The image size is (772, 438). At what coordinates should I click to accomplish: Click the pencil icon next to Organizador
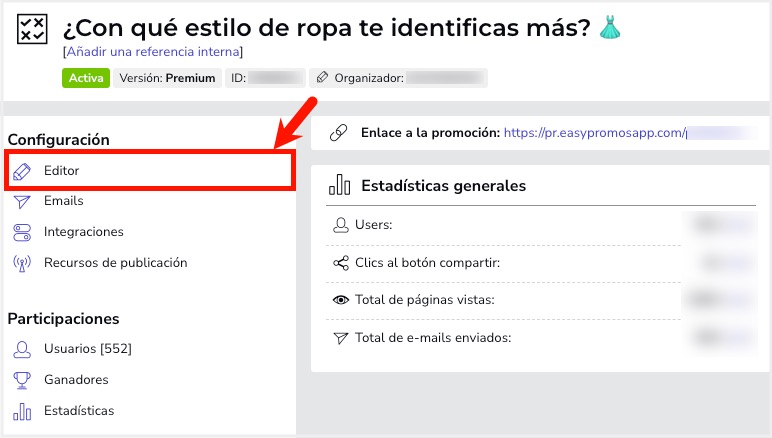(x=322, y=77)
